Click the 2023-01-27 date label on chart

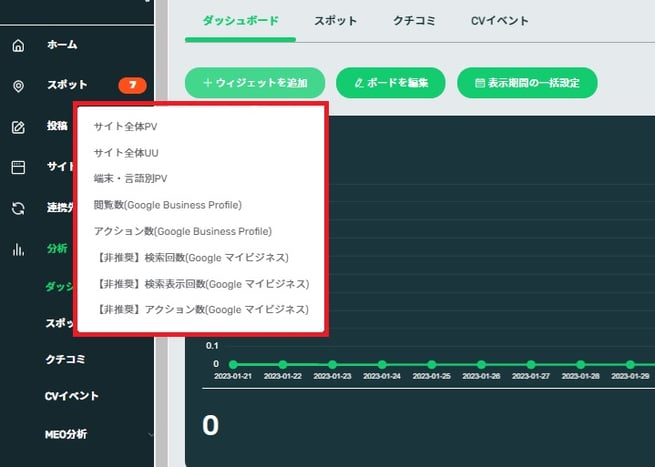pos(531,376)
